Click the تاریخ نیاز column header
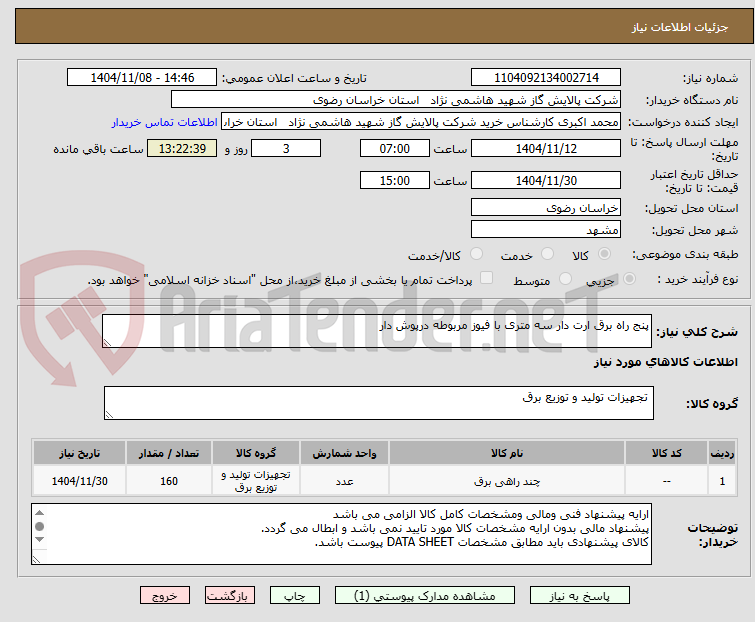 (x=79, y=453)
